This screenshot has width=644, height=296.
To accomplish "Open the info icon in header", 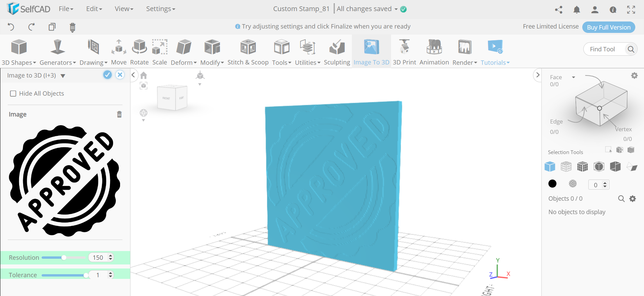I will 613,10.
